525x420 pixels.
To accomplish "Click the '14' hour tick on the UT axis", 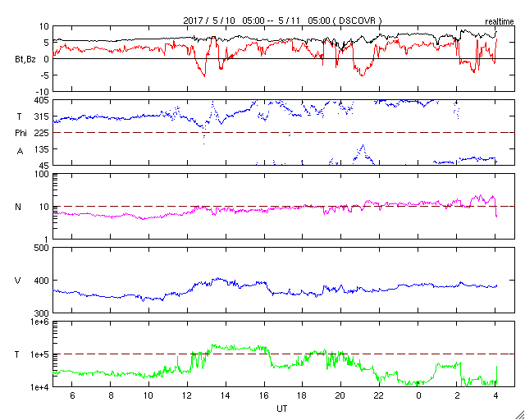I will point(226,395).
